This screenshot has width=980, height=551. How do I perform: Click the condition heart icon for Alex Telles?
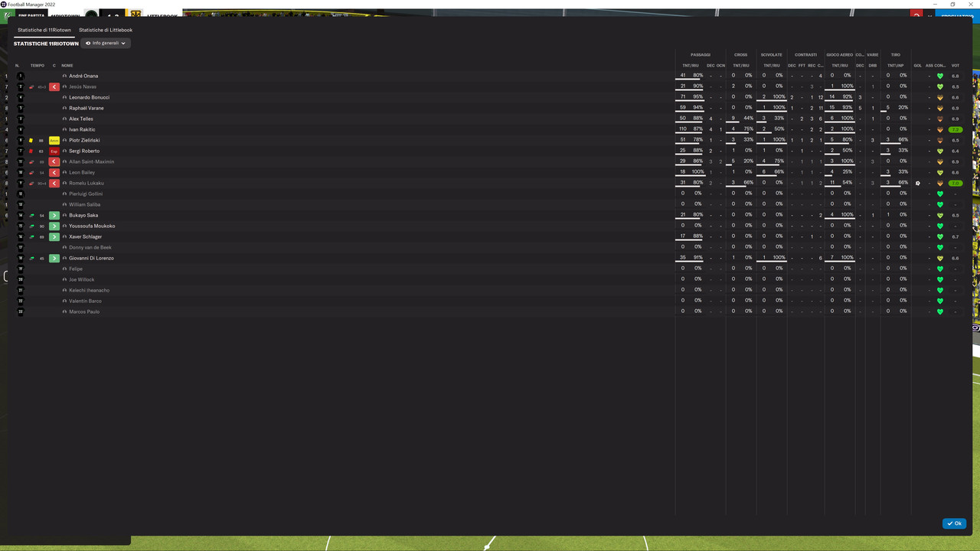pos(940,119)
